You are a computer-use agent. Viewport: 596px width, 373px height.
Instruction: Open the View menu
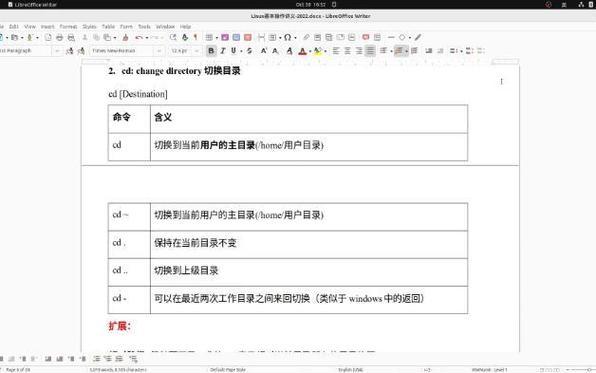pos(30,27)
